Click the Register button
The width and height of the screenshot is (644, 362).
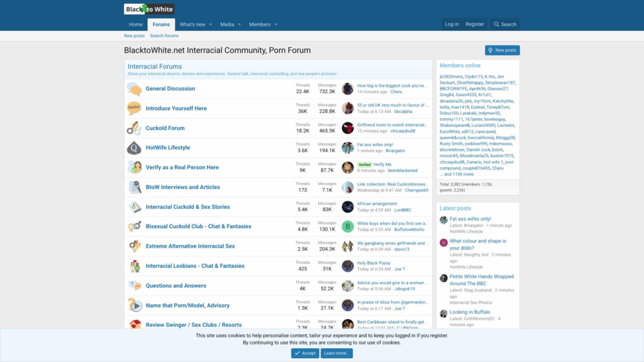click(474, 25)
